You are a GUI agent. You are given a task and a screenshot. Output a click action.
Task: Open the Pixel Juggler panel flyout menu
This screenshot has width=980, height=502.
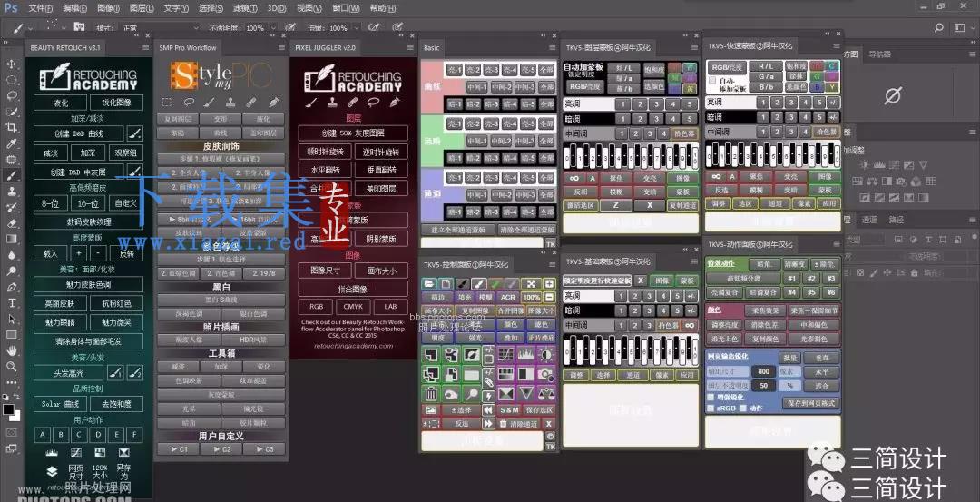[x=408, y=47]
